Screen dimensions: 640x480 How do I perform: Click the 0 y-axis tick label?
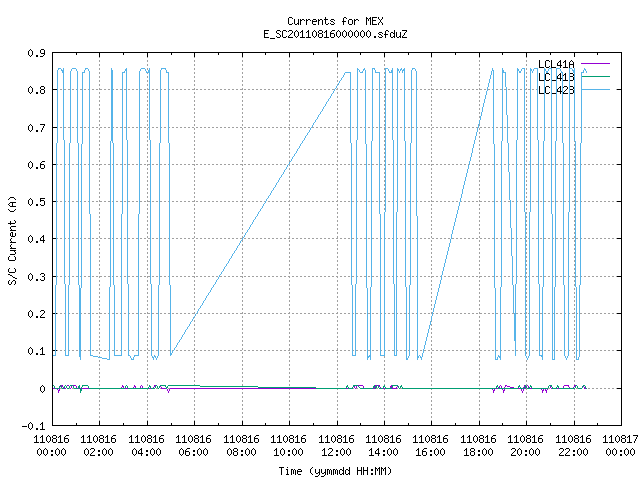[42, 389]
